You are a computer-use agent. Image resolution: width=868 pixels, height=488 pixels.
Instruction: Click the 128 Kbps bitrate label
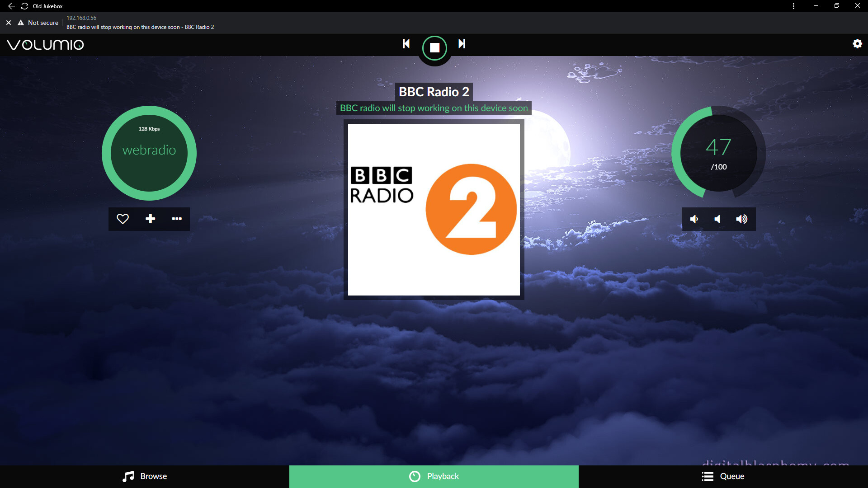149,129
